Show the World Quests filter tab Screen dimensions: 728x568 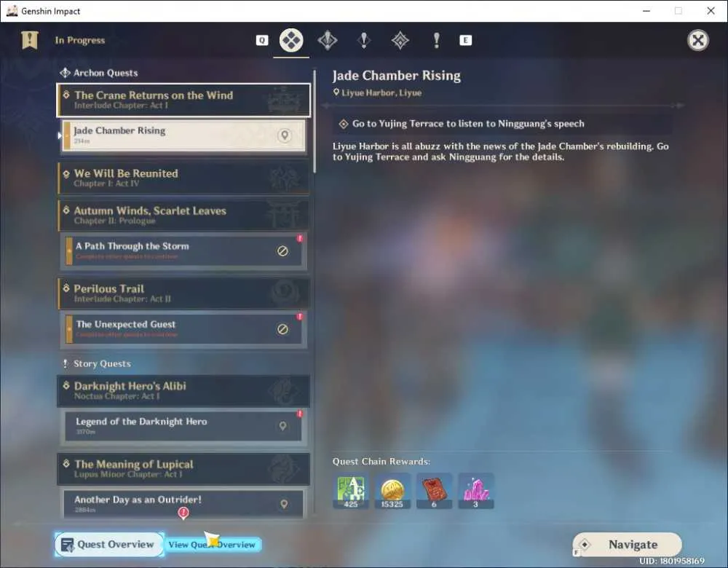pos(400,40)
